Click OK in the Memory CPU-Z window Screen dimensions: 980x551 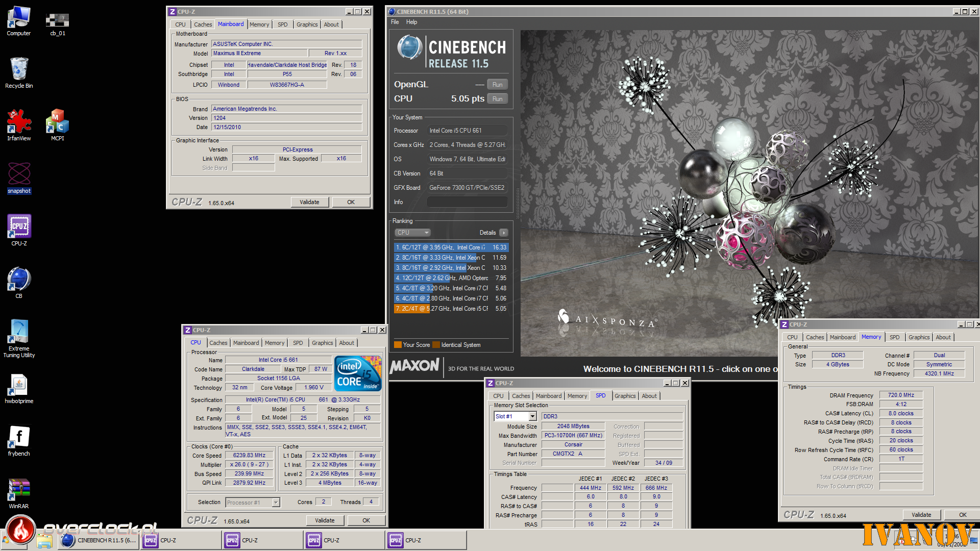click(962, 515)
